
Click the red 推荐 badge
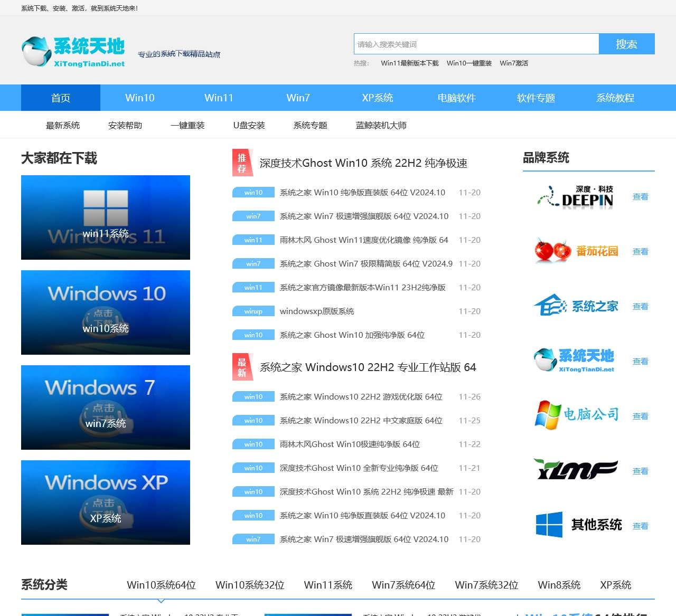point(242,163)
